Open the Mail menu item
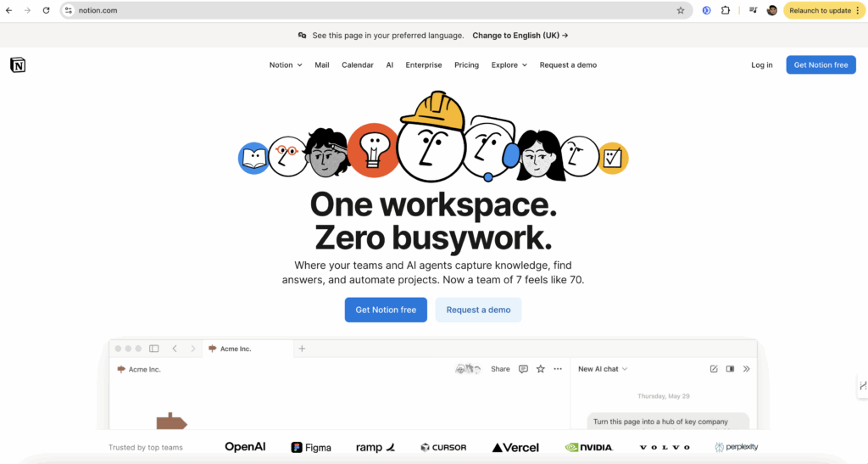This screenshot has width=868, height=464. point(322,64)
